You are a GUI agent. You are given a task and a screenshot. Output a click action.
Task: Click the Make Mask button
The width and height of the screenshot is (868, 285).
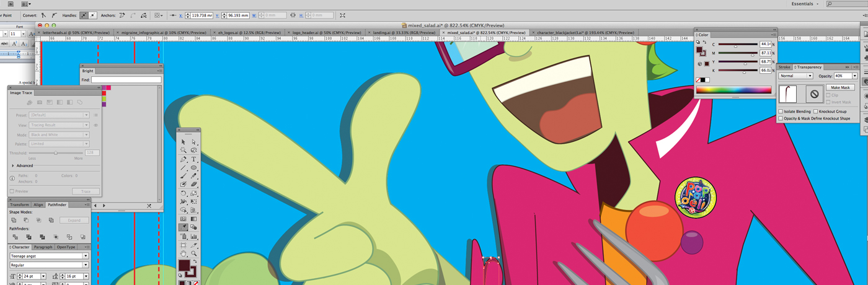[x=840, y=87]
